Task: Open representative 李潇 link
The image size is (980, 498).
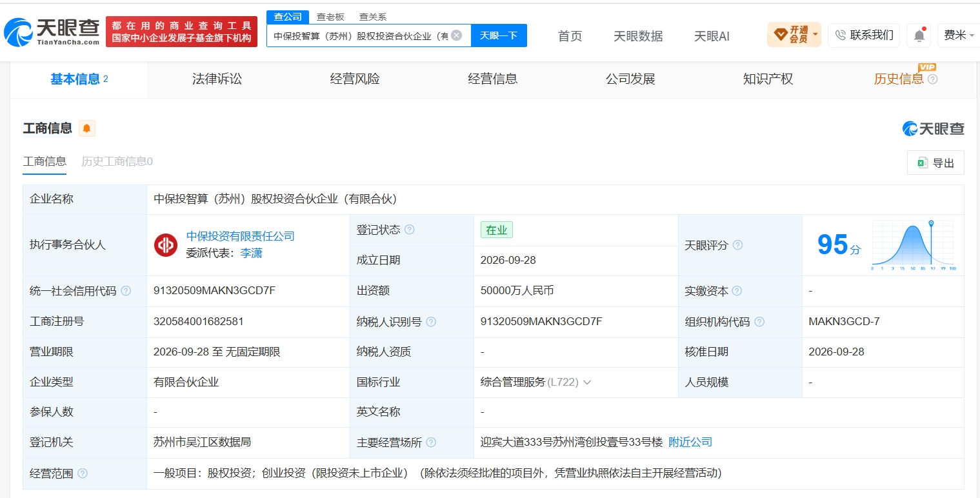Action: 252,254
